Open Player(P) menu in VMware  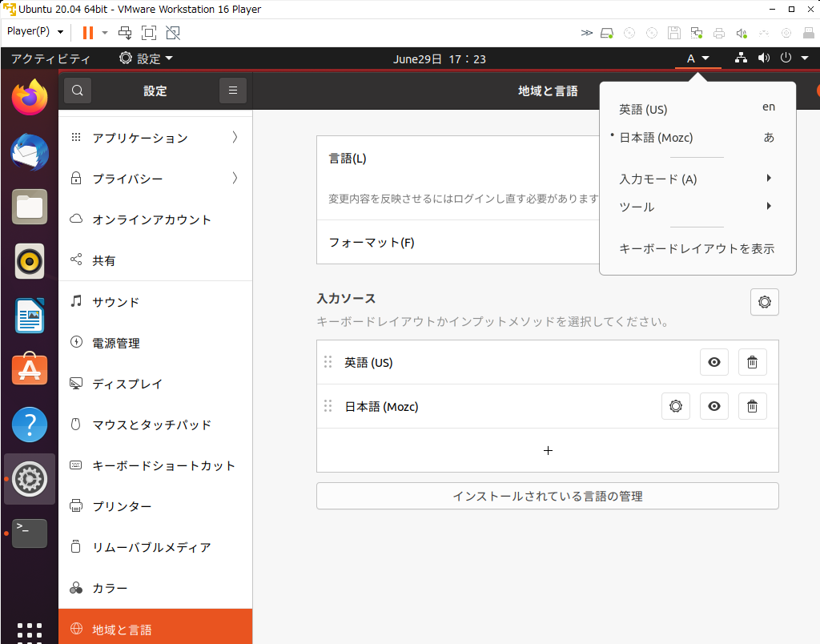click(x=35, y=31)
